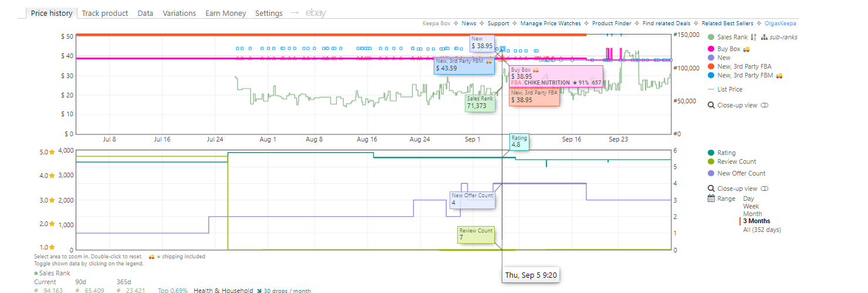The width and height of the screenshot is (868, 293).
Task: Open the Earn Money tab
Action: point(226,13)
